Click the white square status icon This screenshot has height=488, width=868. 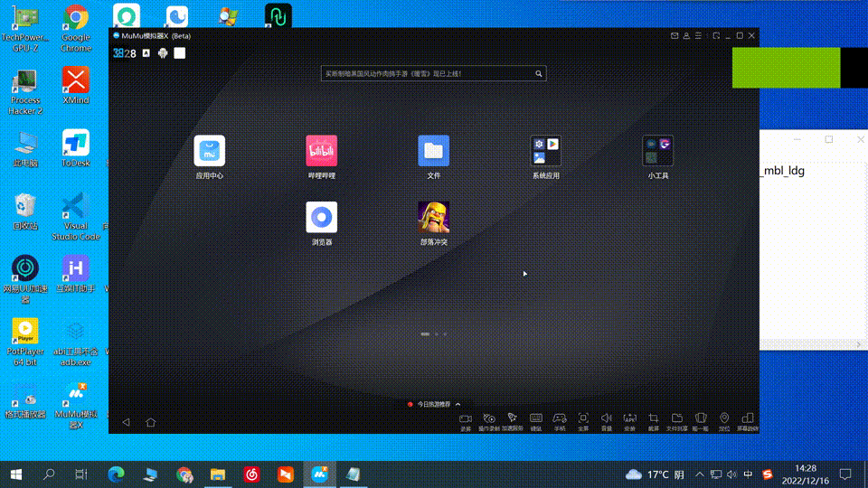coord(179,53)
